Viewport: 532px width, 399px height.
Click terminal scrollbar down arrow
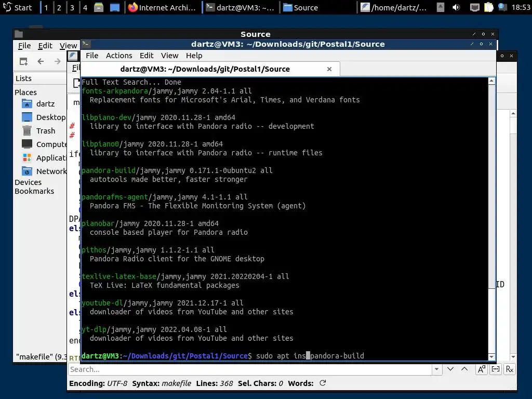pos(491,356)
